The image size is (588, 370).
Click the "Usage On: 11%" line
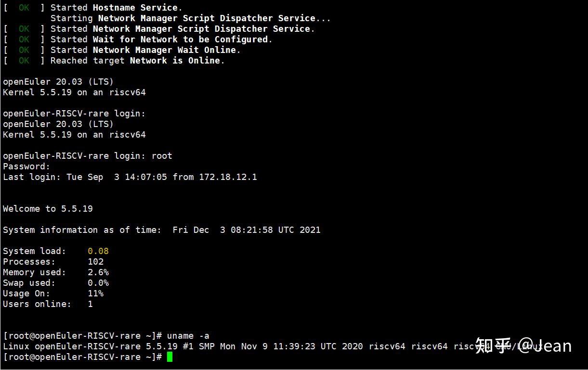pos(53,293)
